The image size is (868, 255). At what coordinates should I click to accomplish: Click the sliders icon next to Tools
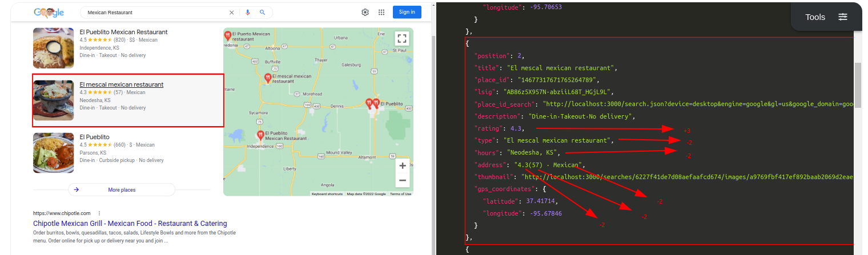coord(843,17)
